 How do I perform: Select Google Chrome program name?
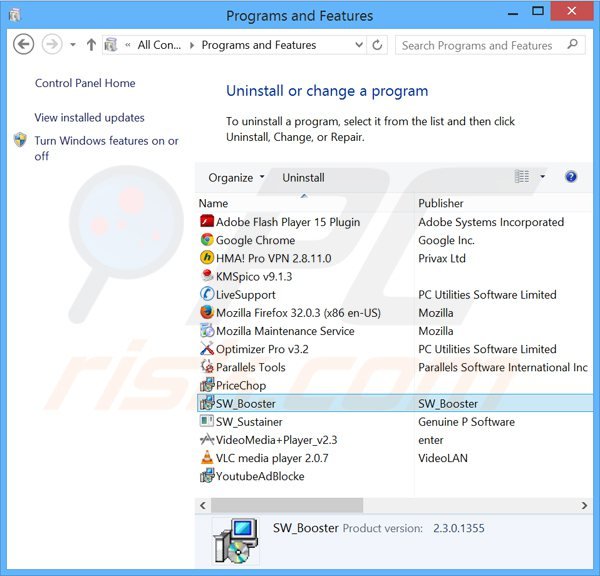click(x=255, y=240)
